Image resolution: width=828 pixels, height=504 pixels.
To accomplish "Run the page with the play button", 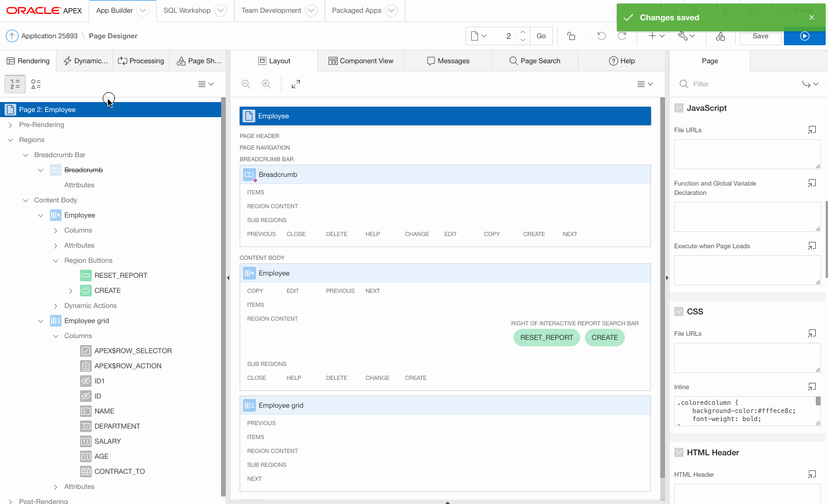I will 804,36.
